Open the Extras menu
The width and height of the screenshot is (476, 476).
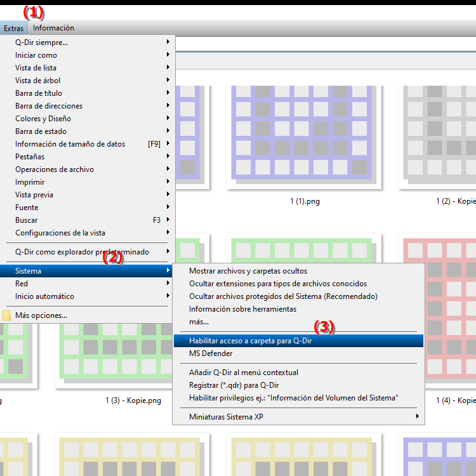[13, 28]
